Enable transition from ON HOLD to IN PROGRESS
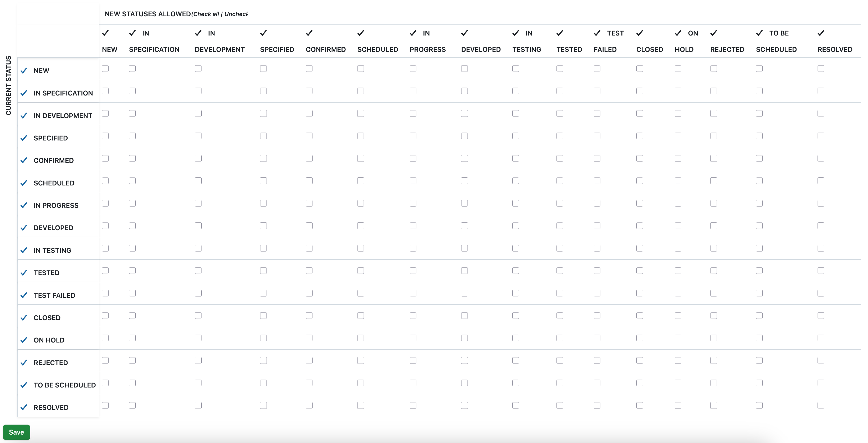 click(x=413, y=338)
